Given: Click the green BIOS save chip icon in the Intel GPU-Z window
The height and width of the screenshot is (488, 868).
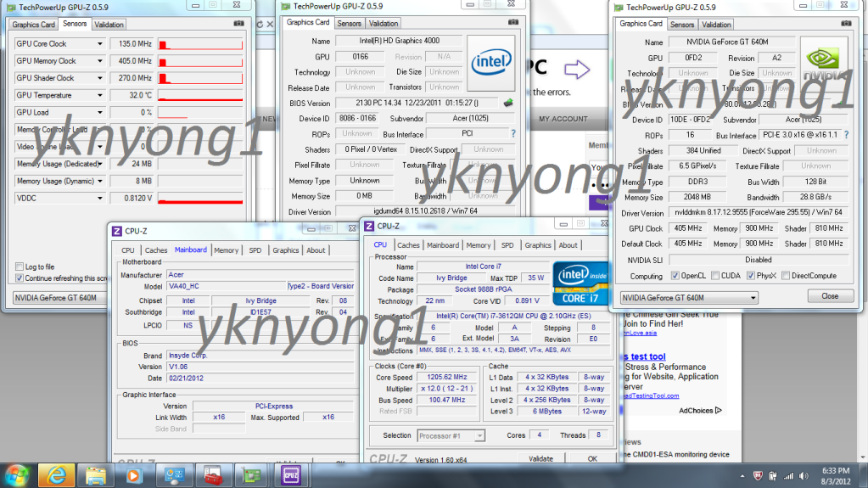Looking at the screenshot, I should pyautogui.click(x=508, y=103).
